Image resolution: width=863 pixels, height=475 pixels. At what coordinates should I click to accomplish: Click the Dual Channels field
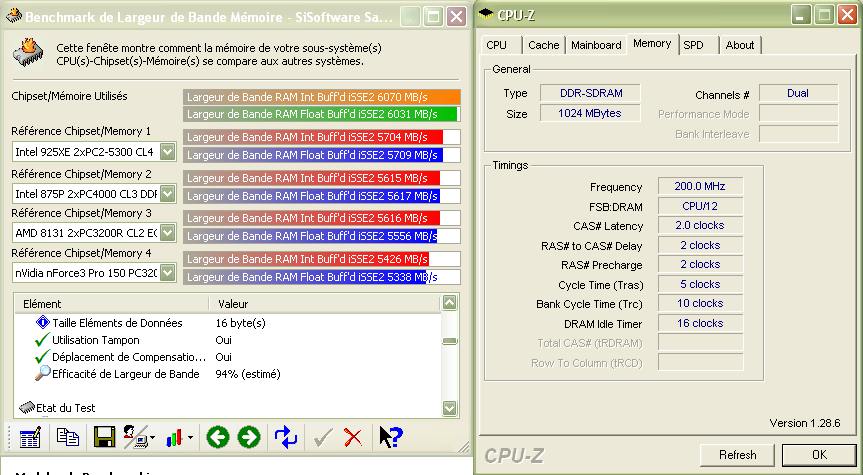[798, 93]
